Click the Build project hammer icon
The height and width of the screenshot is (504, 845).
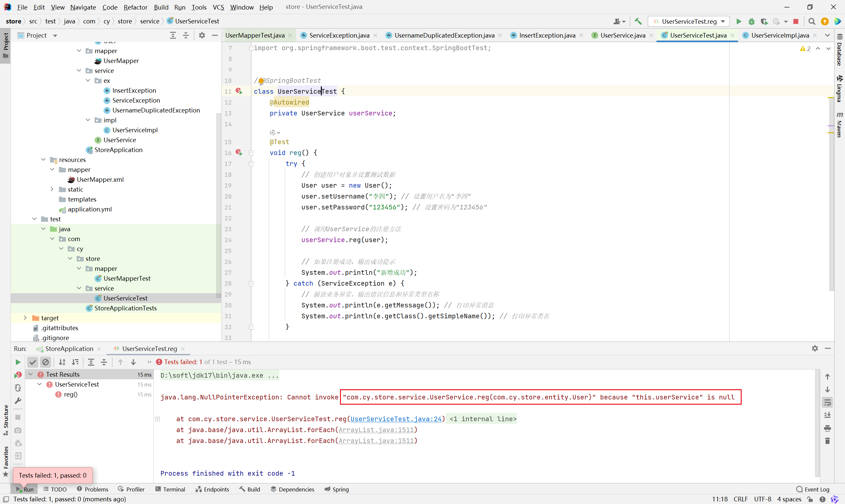click(638, 21)
